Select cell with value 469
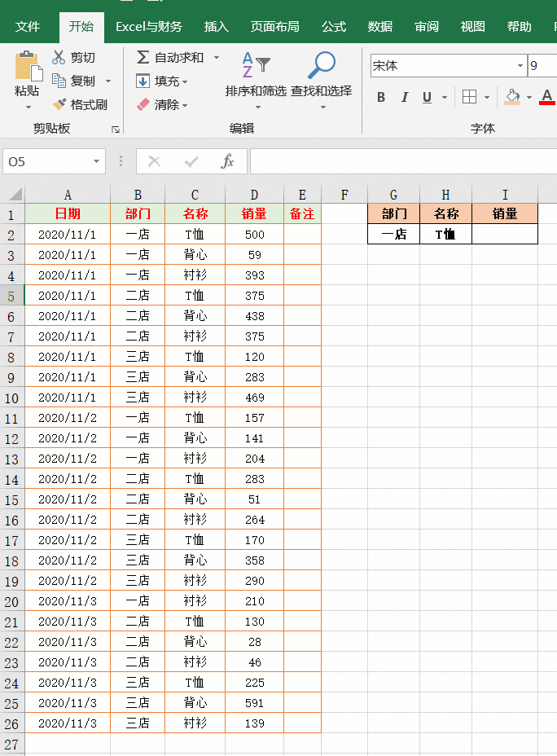 click(x=254, y=398)
